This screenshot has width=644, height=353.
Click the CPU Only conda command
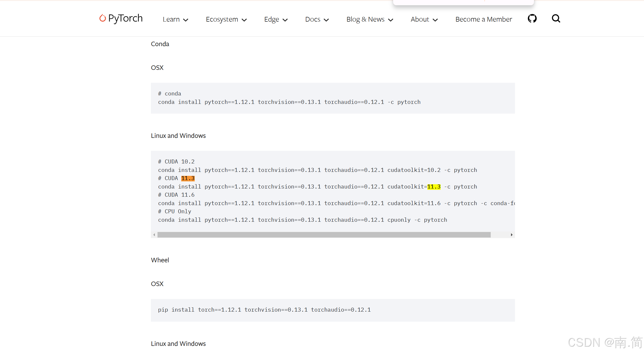coord(302,220)
